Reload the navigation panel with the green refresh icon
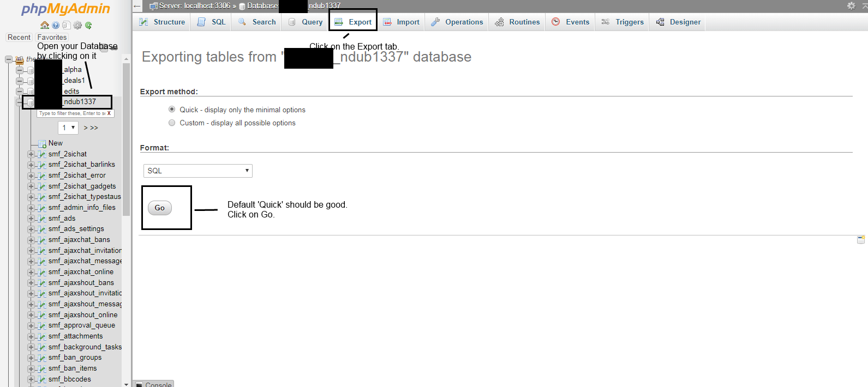868x387 pixels. (x=88, y=25)
